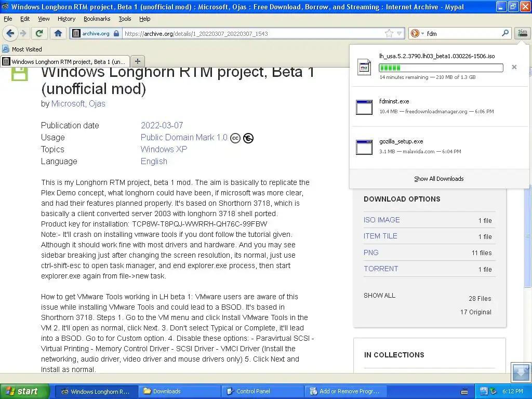This screenshot has height=399, width=532.
Task: Expand the PNG download option
Action: click(371, 252)
